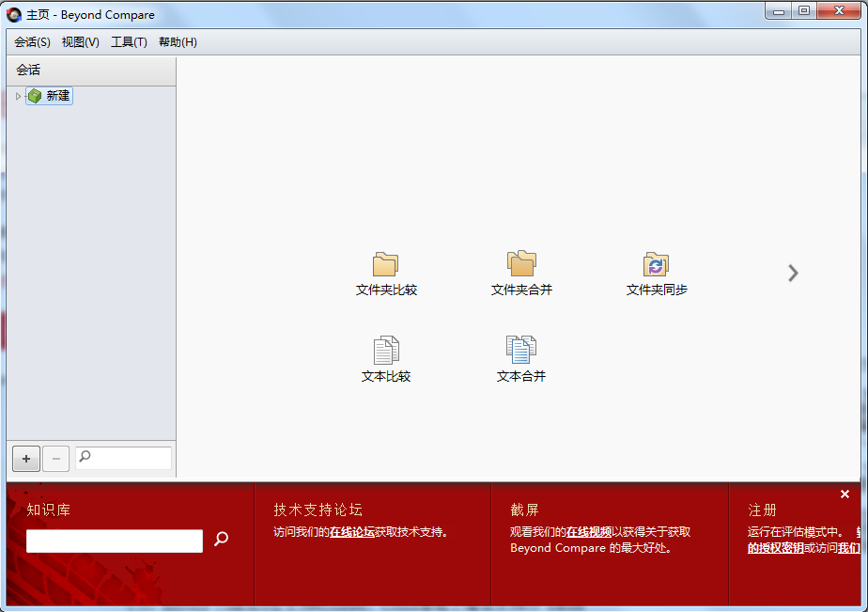The width and height of the screenshot is (868, 612).
Task: Click the 会话 panel header
Action: (x=91, y=71)
